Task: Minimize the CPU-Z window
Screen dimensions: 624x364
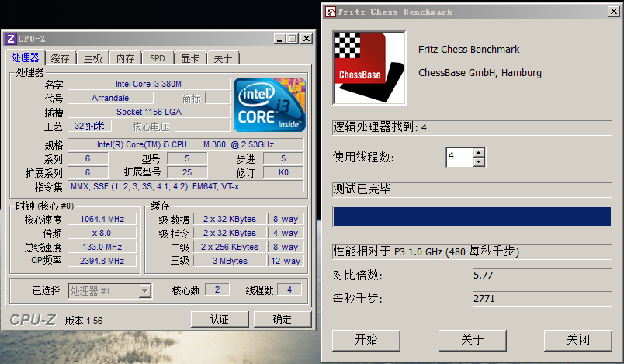Action: click(279, 39)
